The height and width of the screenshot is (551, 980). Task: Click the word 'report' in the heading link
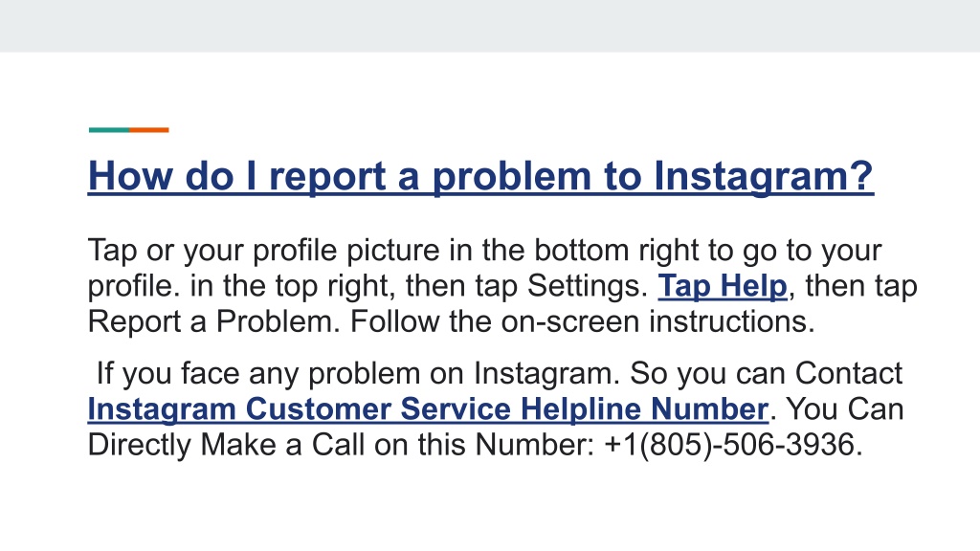[327, 176]
